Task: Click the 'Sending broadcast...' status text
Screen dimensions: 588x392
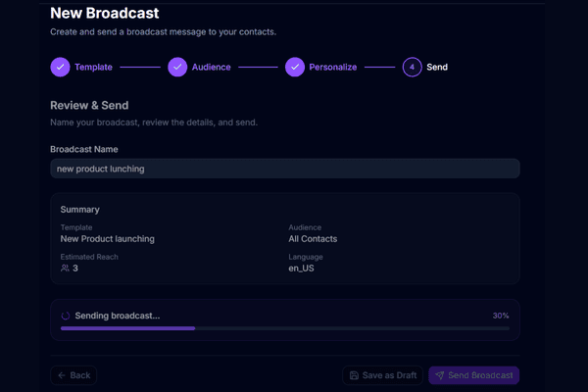Action: coord(118,316)
